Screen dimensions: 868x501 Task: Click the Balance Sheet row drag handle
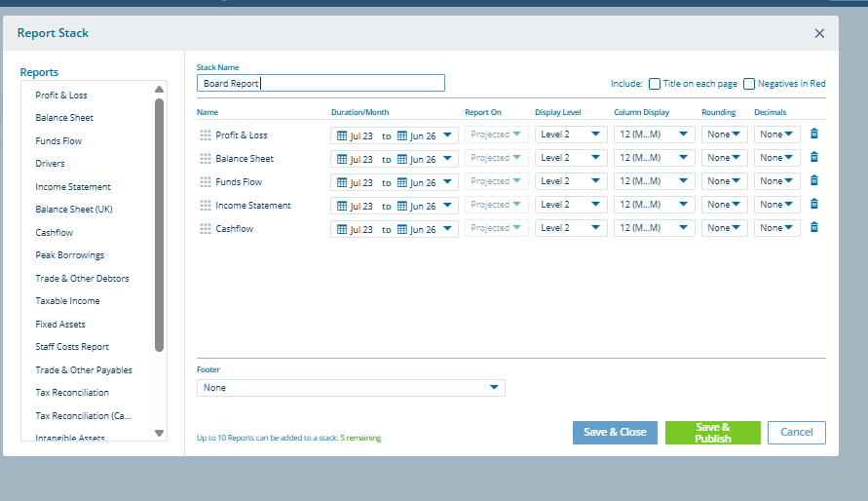(x=206, y=158)
